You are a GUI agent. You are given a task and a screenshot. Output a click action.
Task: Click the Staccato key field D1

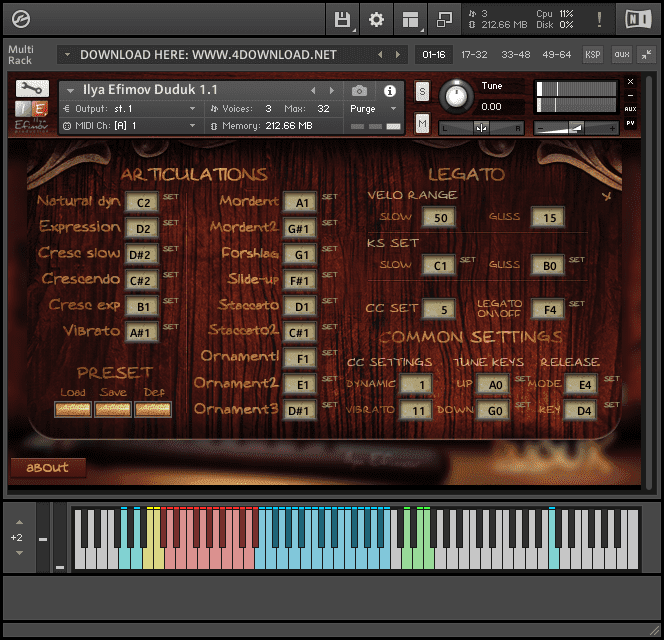[x=300, y=306]
